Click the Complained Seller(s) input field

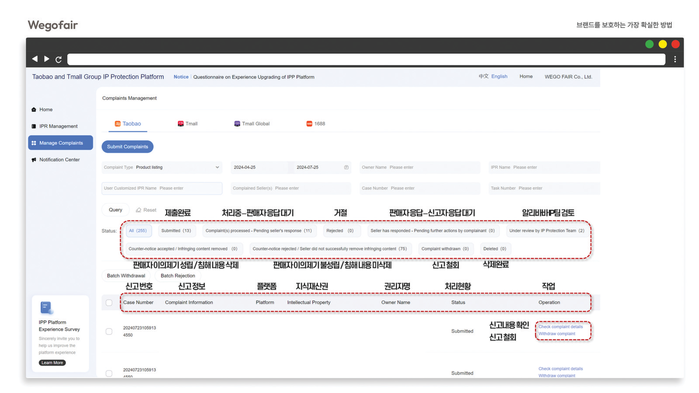[x=291, y=188]
